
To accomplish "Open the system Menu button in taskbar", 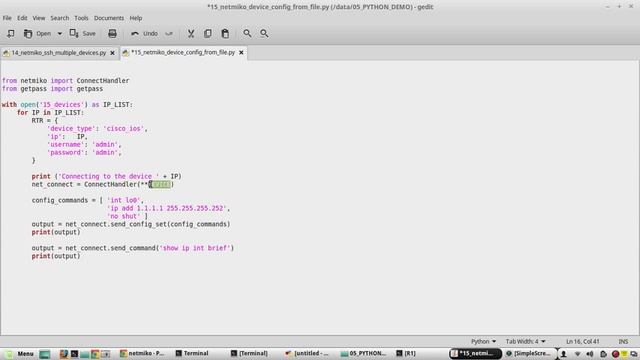I will [x=19, y=353].
